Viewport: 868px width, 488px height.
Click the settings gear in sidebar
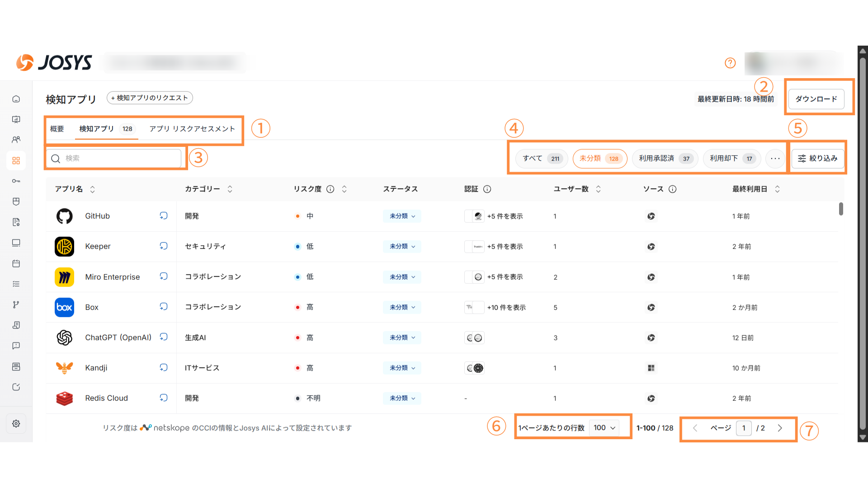coord(16,423)
